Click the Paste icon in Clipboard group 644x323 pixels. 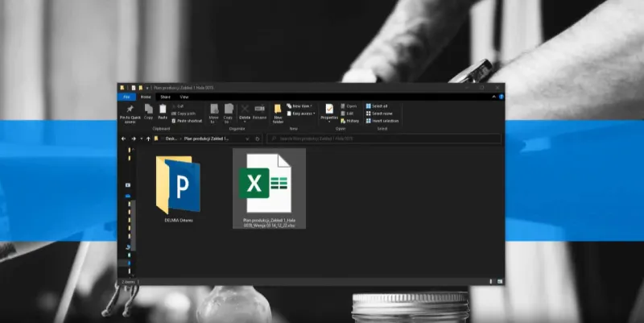click(x=163, y=109)
